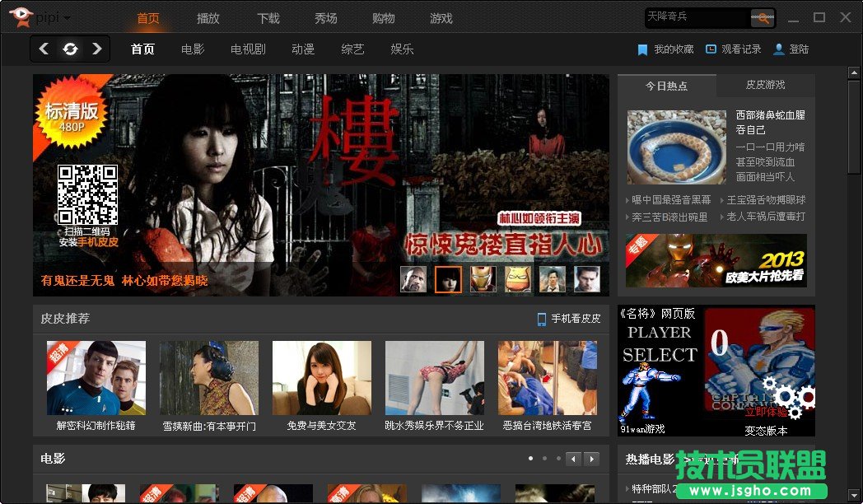Open the 综艺 category
This screenshot has height=504, width=863.
(352, 49)
